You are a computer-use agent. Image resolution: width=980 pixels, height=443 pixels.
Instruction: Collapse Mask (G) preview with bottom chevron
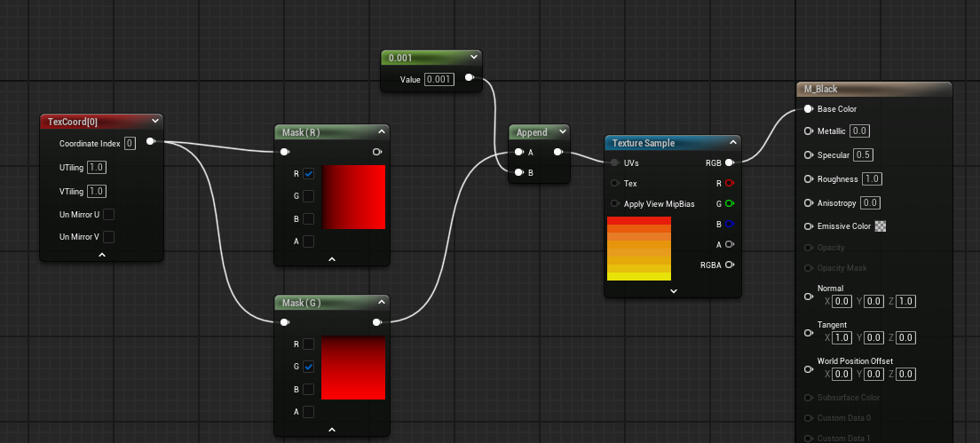click(x=332, y=430)
